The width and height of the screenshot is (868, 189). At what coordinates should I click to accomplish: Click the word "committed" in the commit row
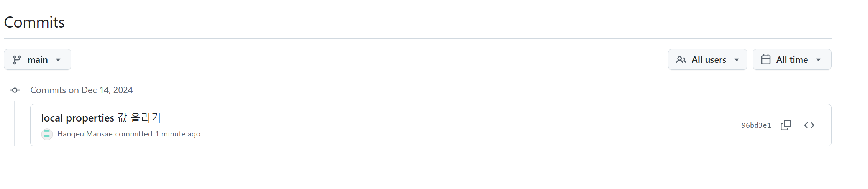pyautogui.click(x=133, y=134)
